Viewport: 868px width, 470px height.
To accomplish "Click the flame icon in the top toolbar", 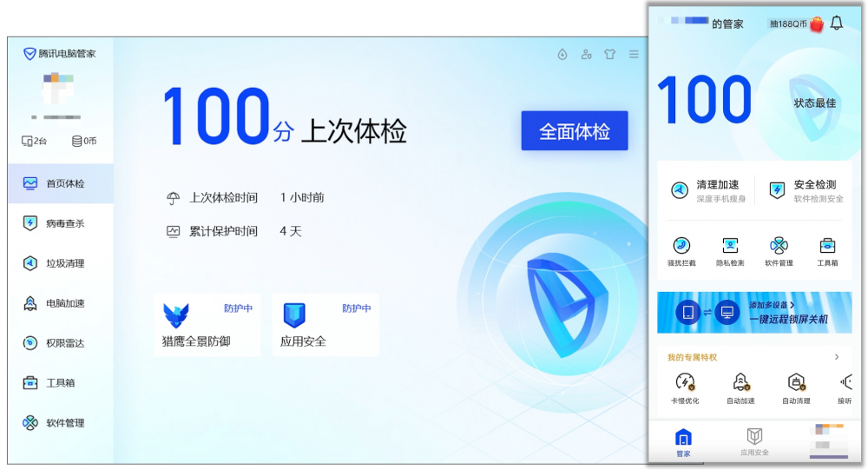I will (562, 55).
